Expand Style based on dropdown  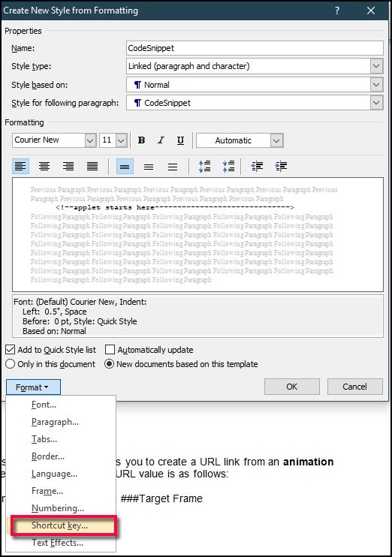(x=376, y=85)
